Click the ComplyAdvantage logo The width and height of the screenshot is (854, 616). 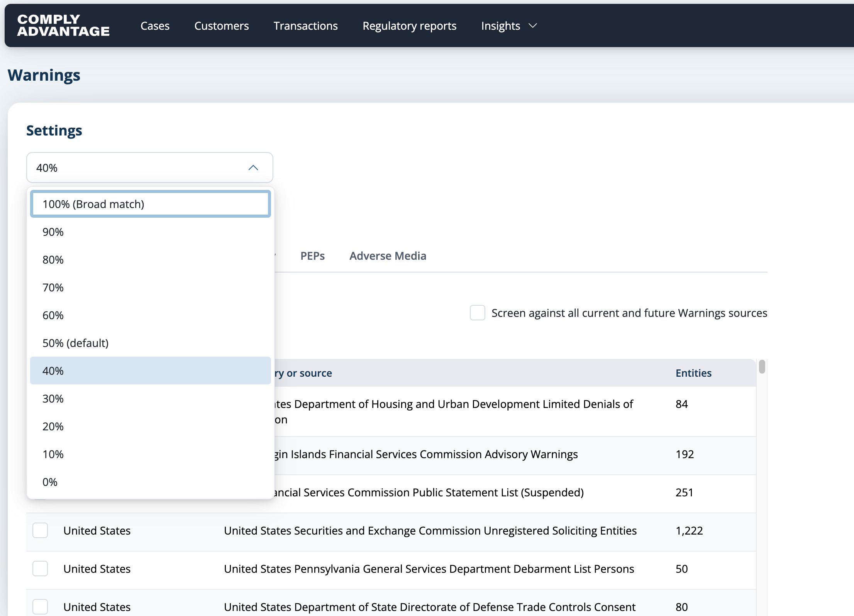(x=63, y=25)
